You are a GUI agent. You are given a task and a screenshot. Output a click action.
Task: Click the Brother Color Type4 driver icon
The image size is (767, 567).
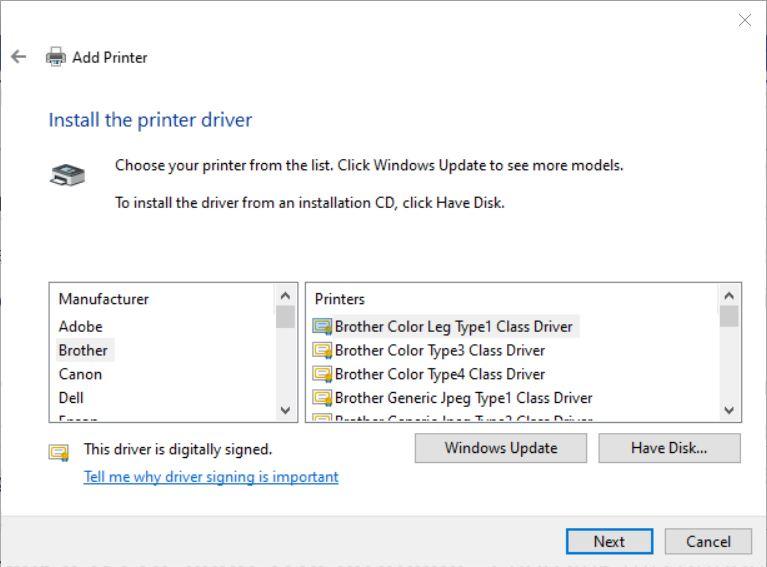pos(322,374)
